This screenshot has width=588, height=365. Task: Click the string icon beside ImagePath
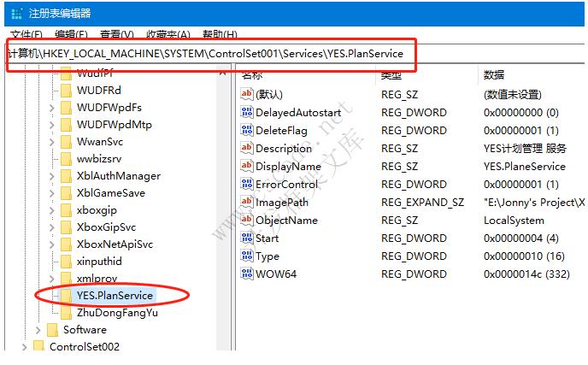(x=248, y=203)
